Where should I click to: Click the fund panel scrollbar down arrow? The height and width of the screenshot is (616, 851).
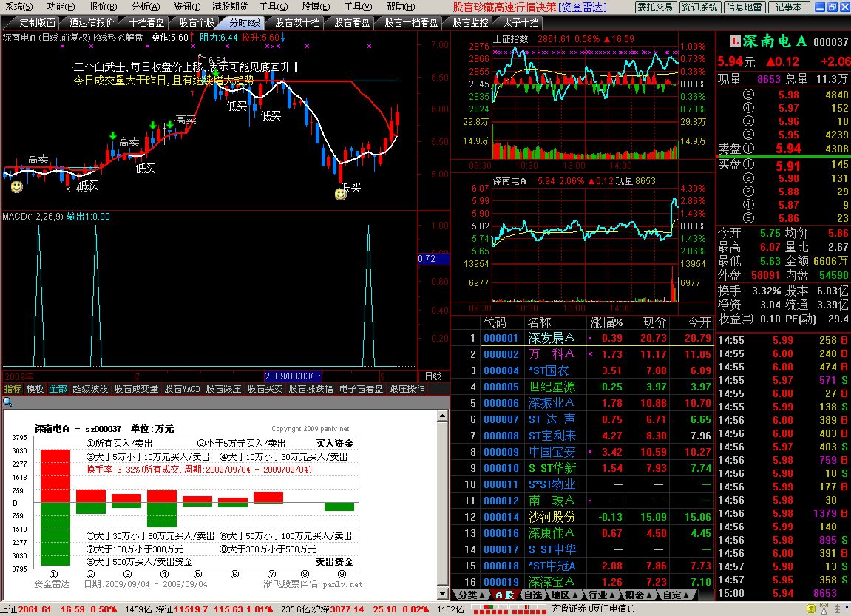[443, 595]
